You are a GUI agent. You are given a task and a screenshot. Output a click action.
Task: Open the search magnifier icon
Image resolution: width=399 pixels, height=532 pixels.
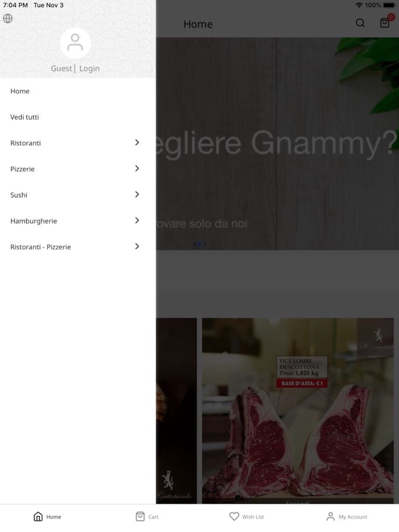pyautogui.click(x=360, y=23)
